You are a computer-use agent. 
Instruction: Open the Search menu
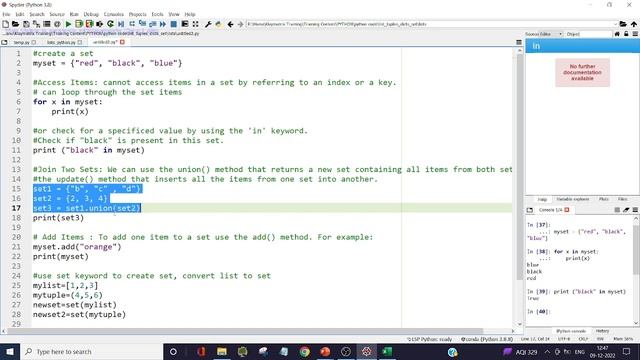pyautogui.click(x=37, y=14)
